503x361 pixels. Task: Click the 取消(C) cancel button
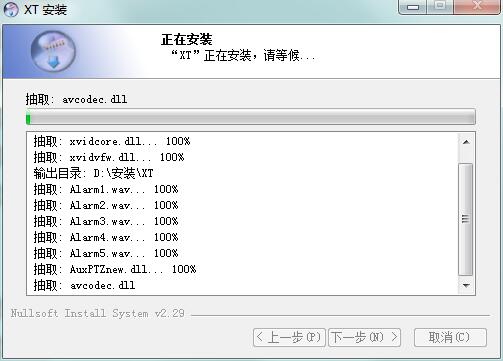tap(450, 338)
